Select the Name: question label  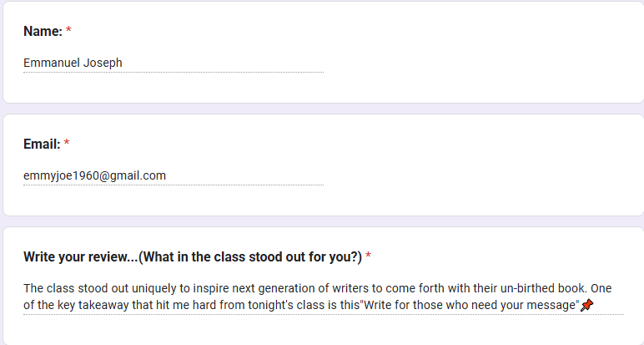tap(43, 31)
